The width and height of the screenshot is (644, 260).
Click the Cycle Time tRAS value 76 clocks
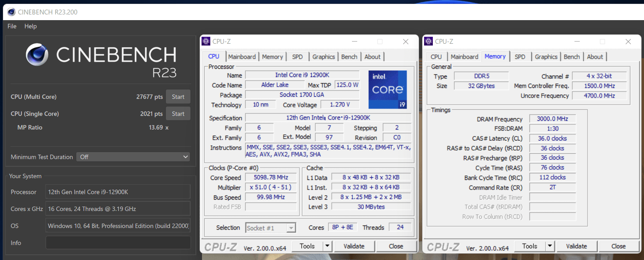(x=553, y=167)
